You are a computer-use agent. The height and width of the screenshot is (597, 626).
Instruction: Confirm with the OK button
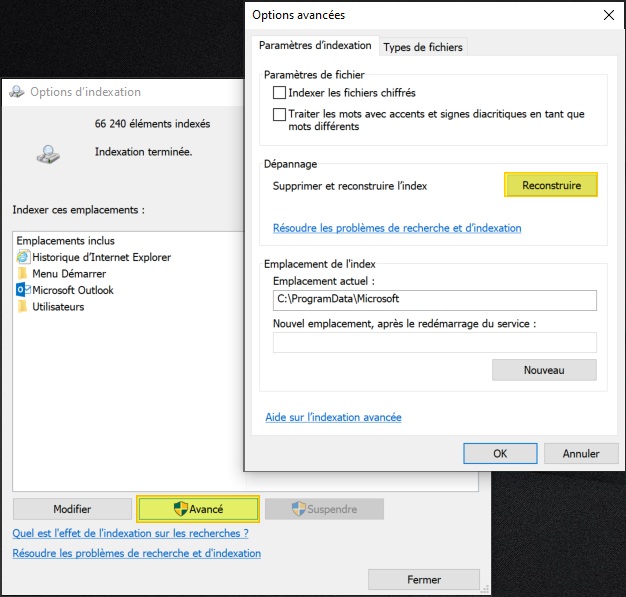point(500,453)
